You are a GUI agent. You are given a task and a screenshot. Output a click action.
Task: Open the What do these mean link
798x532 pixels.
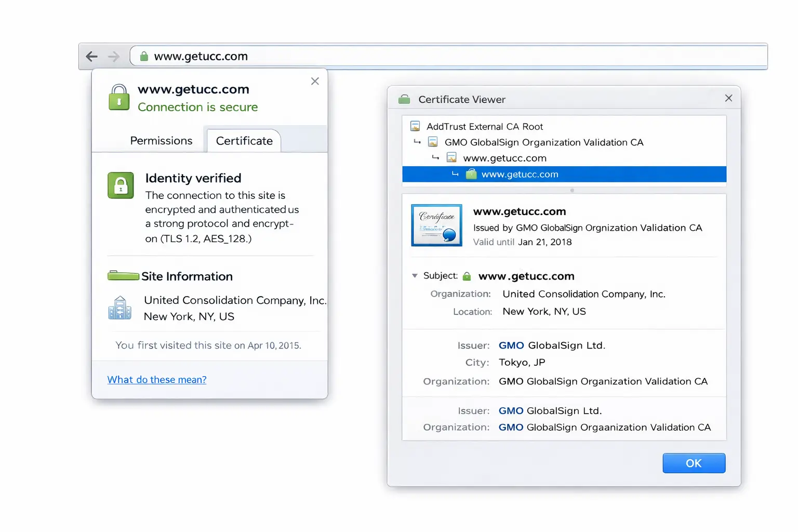157,380
